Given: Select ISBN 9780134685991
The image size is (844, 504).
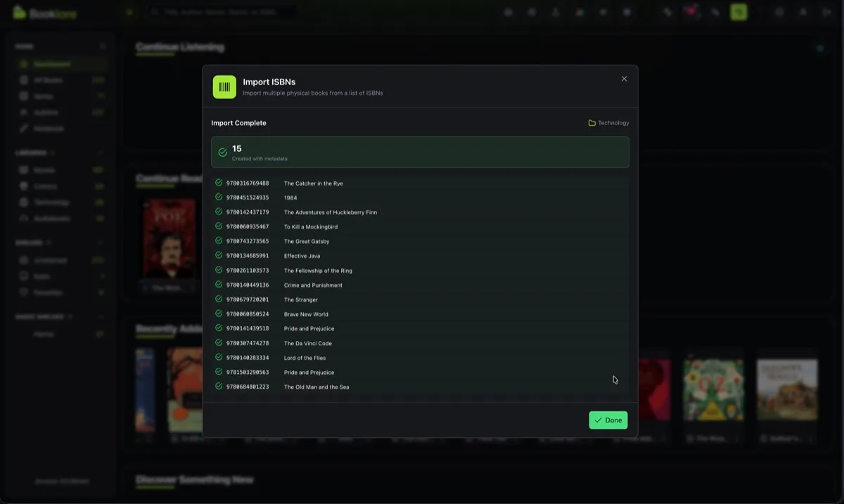Looking at the screenshot, I should coord(248,256).
